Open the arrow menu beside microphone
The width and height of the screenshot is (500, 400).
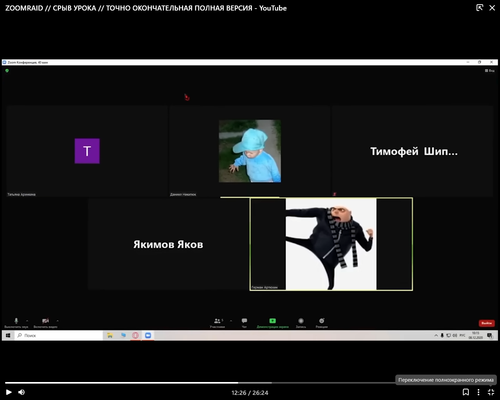pos(27,321)
